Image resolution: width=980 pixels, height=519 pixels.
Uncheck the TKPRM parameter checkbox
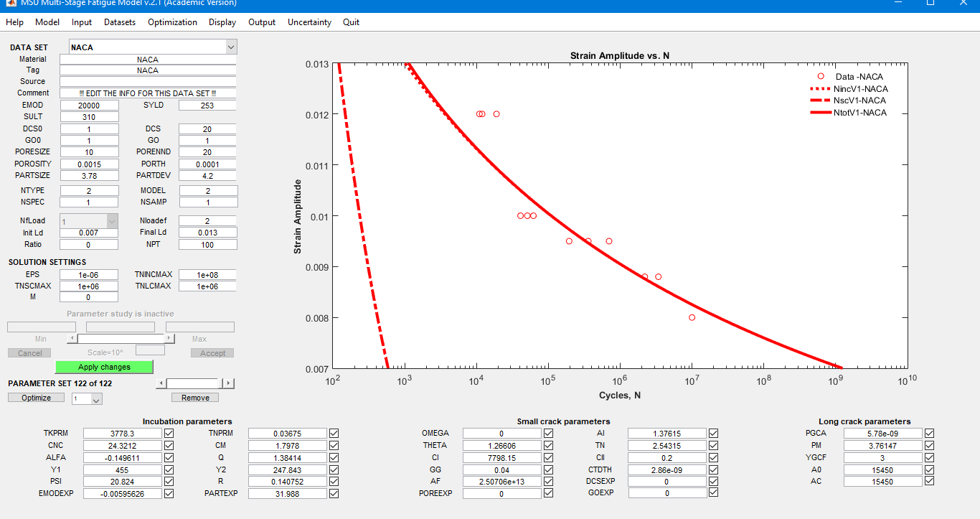coord(169,434)
